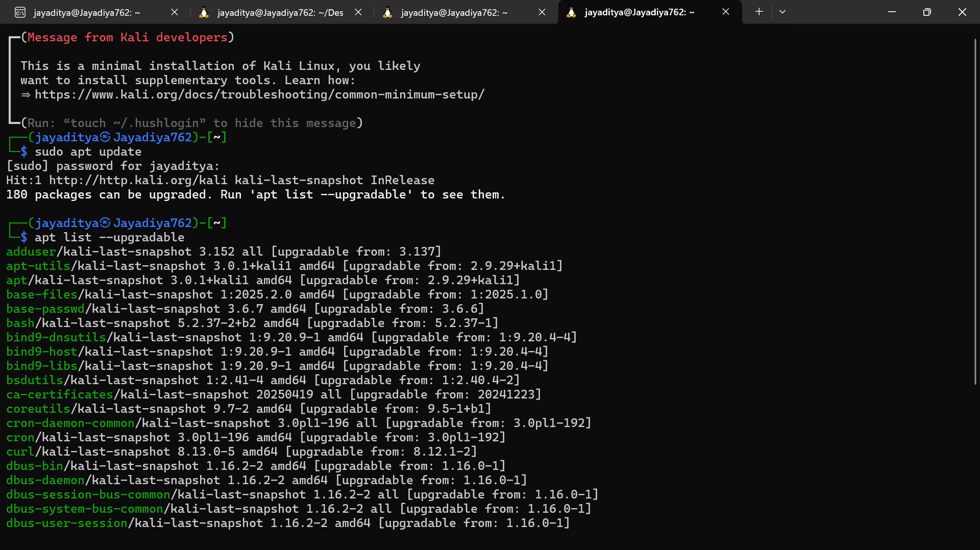Click the penguin icon on the third tab
980x550 pixels.
tap(387, 12)
